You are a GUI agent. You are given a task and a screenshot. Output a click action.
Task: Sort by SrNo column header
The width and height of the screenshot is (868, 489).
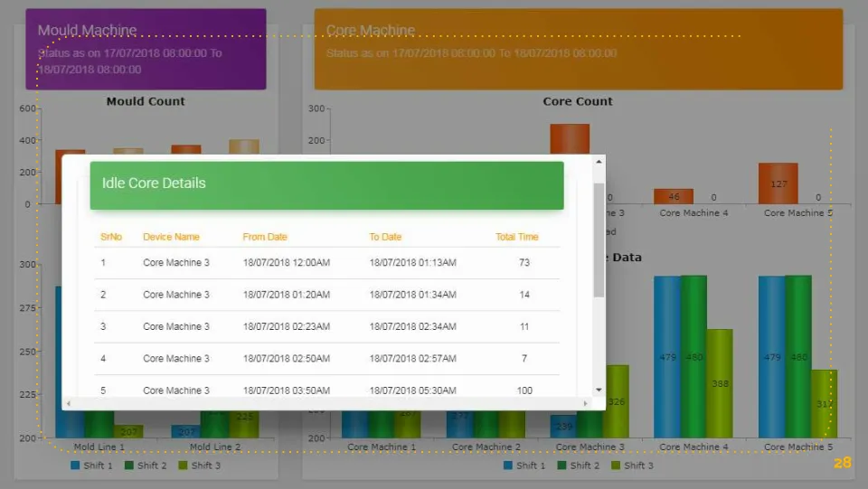point(111,237)
